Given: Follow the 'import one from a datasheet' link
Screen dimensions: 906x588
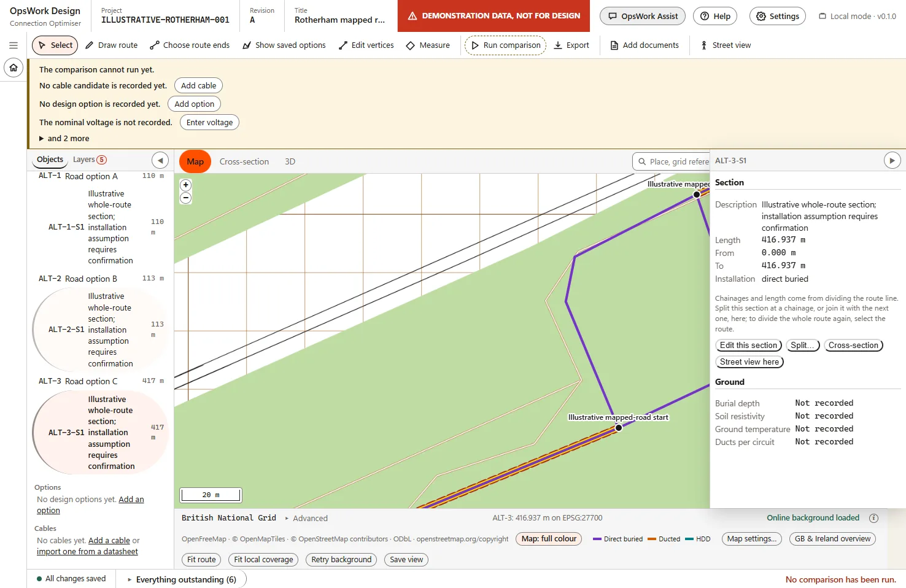Looking at the screenshot, I should (x=87, y=552).
